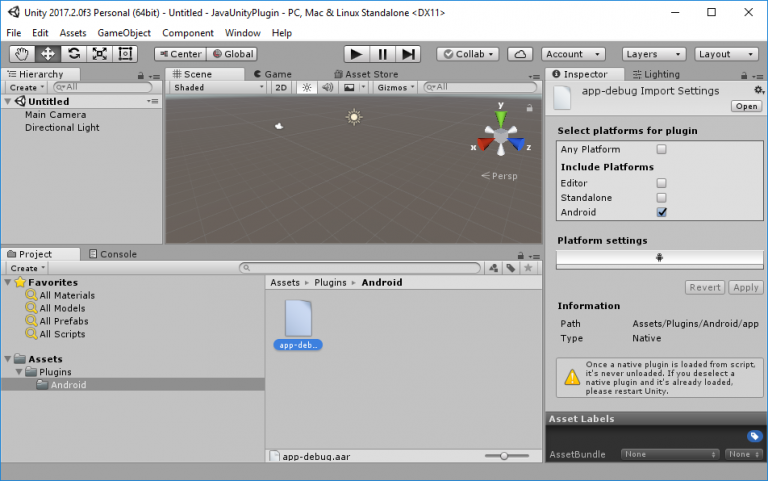768x481 pixels.
Task: Open the Layout dropdown
Action: 726,54
